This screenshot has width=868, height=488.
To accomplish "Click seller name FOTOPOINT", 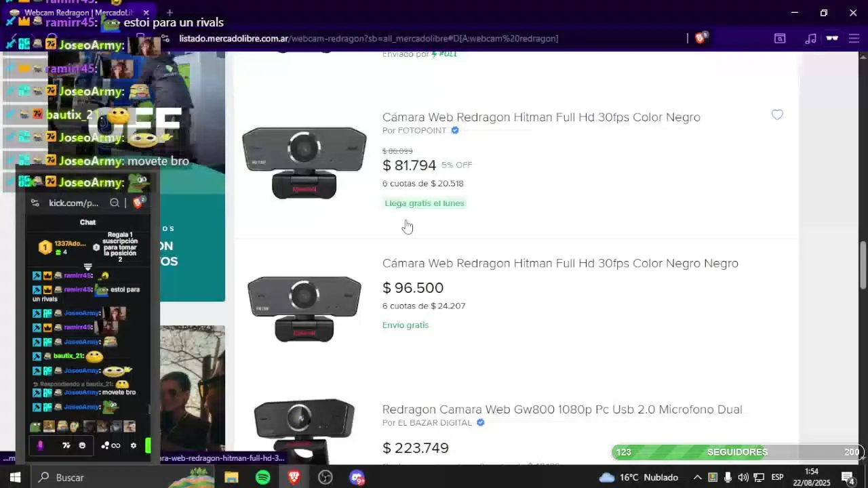I will point(422,130).
